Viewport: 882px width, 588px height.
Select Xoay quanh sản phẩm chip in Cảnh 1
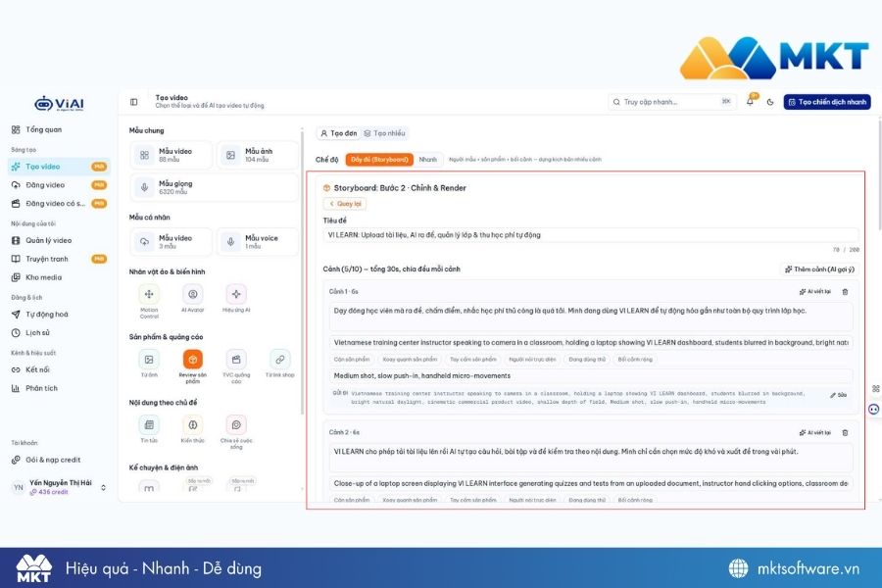410,359
